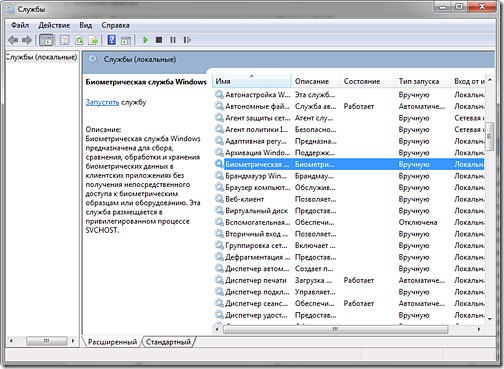Screen dimensions: 504x369
Task: Click the icon of Диспетчер печати service
Action: [219, 280]
